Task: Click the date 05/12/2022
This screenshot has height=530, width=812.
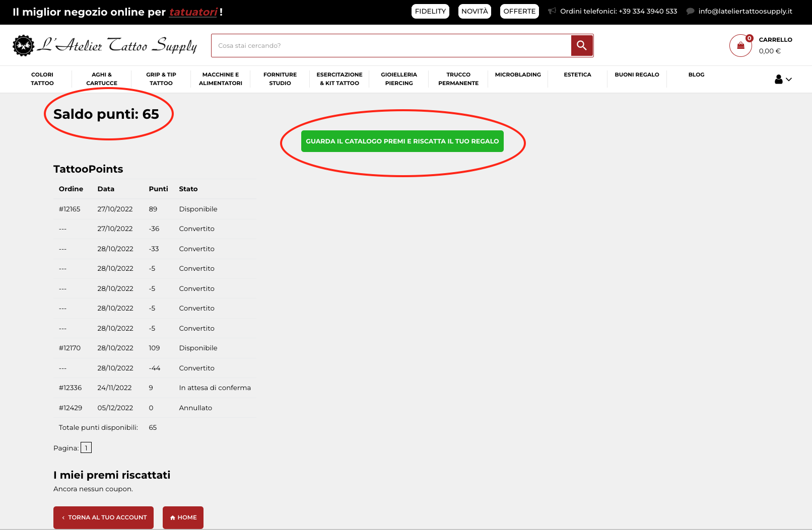Action: (115, 408)
